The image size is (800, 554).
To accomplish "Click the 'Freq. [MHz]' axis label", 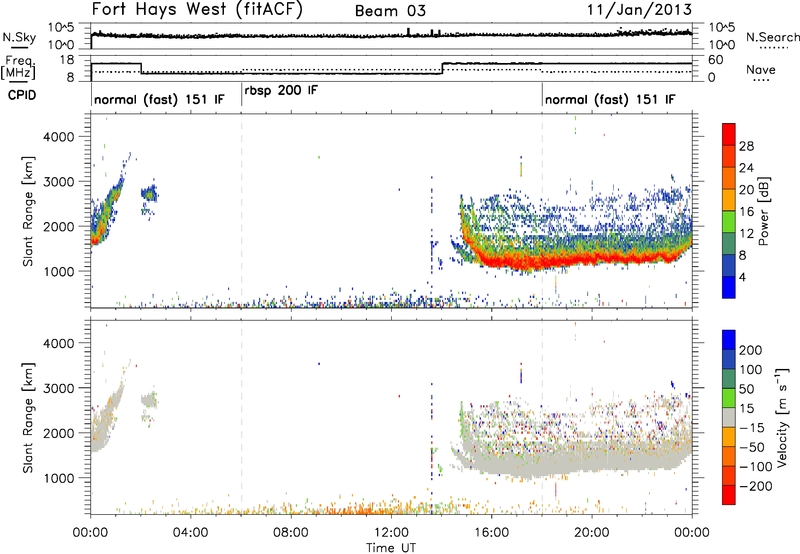I will 18,68.
